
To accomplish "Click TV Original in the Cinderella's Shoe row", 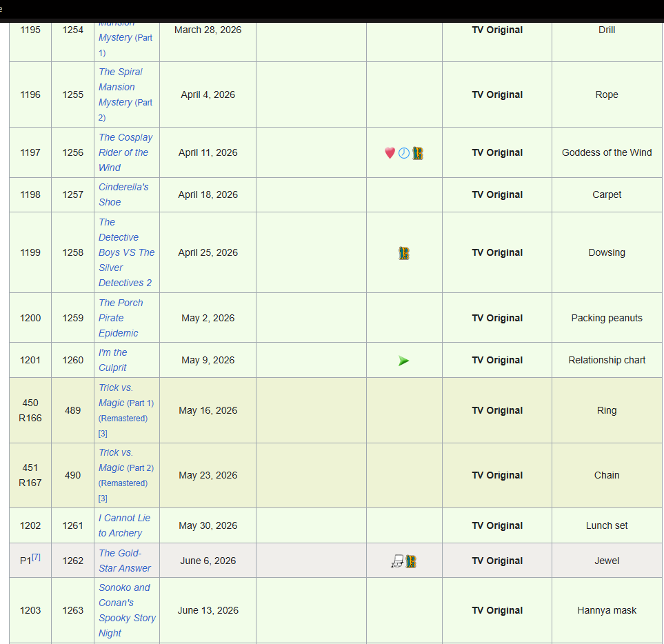I will pyautogui.click(x=497, y=194).
